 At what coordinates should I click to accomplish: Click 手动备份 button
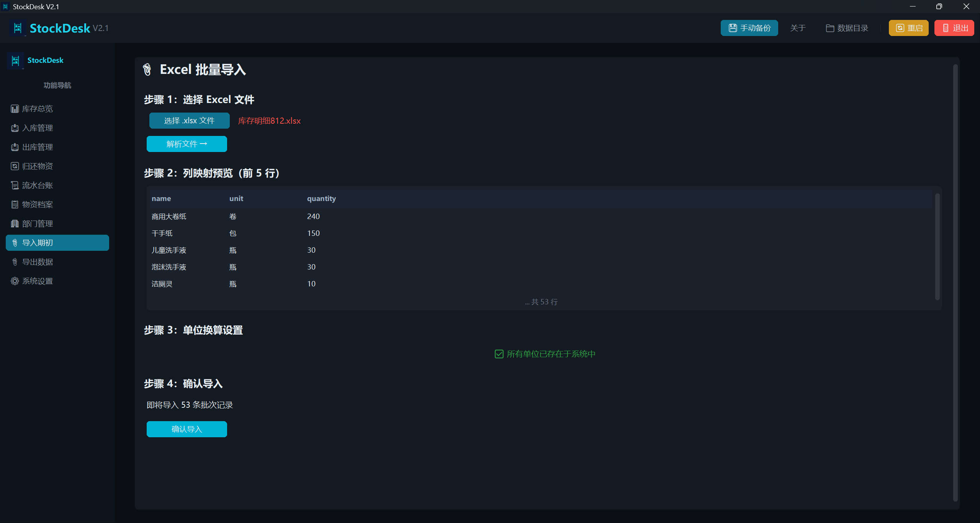pos(749,28)
